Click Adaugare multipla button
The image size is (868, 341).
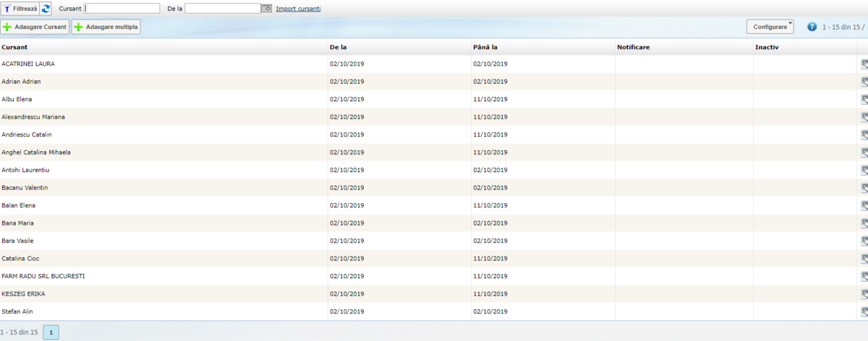click(106, 27)
